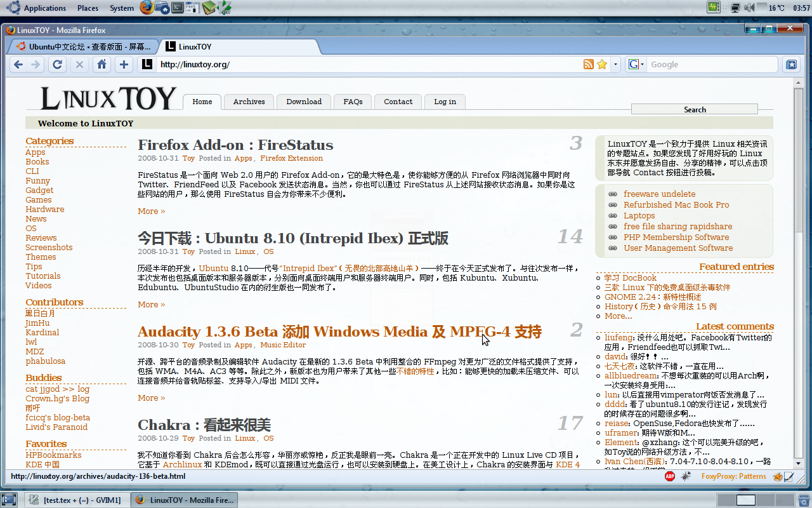Open the Chakra article title
The image size is (812, 508).
204,425
